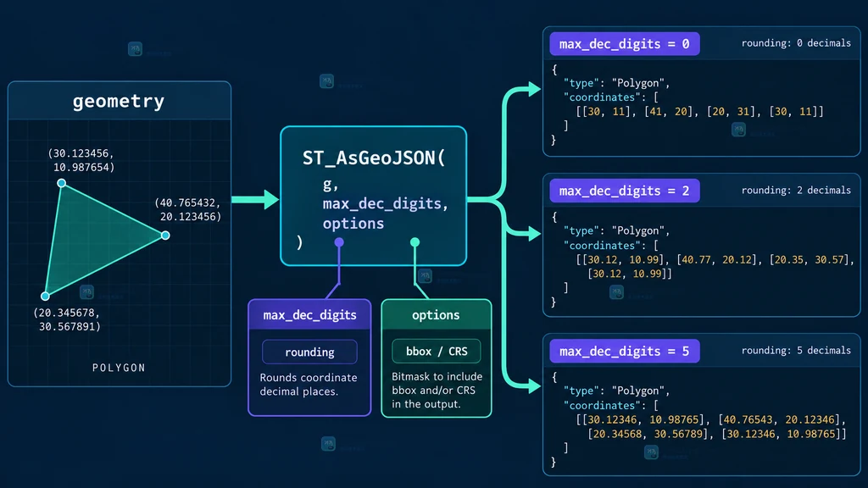
Task: Click the "max_dec_digits = 2" badge
Action: point(625,191)
